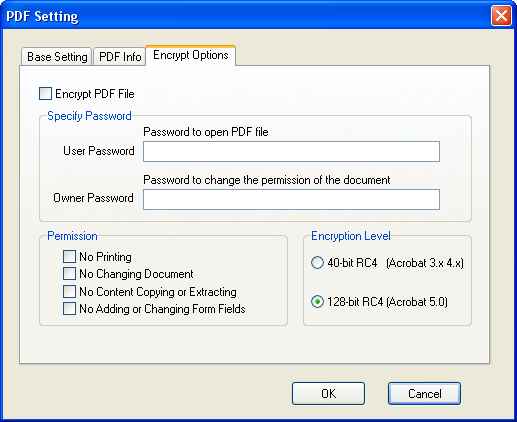Select the Encrypt Options tab
Screen dimensions: 517x422
click(191, 55)
